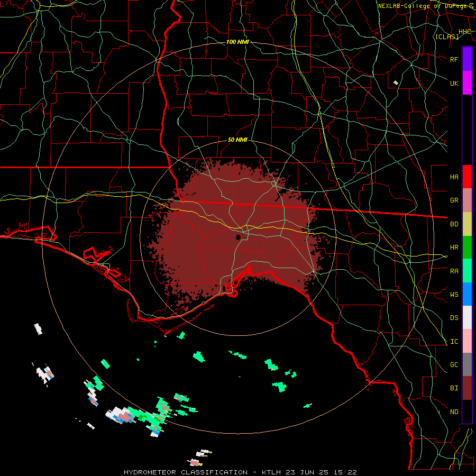Click the HR legend label

pyautogui.click(x=454, y=248)
